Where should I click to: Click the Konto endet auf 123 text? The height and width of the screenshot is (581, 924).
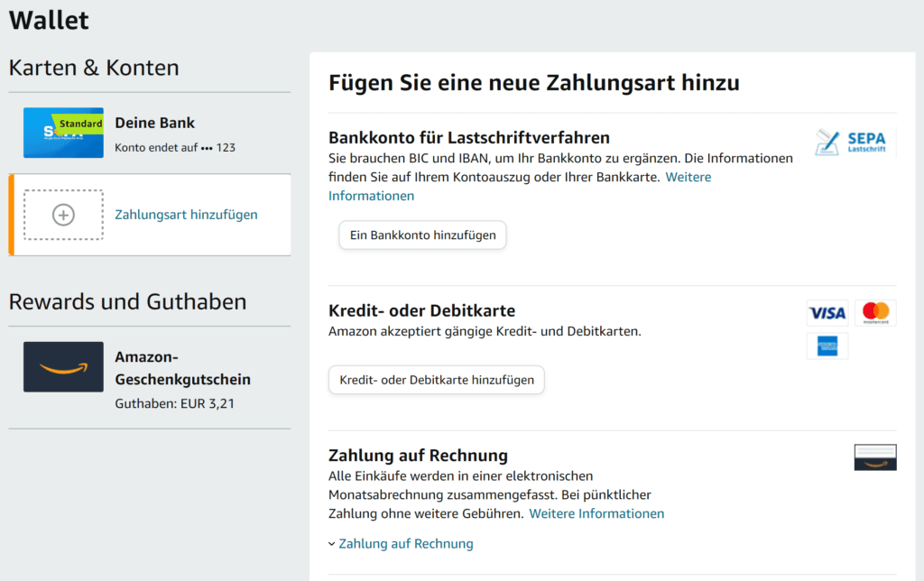tap(175, 147)
